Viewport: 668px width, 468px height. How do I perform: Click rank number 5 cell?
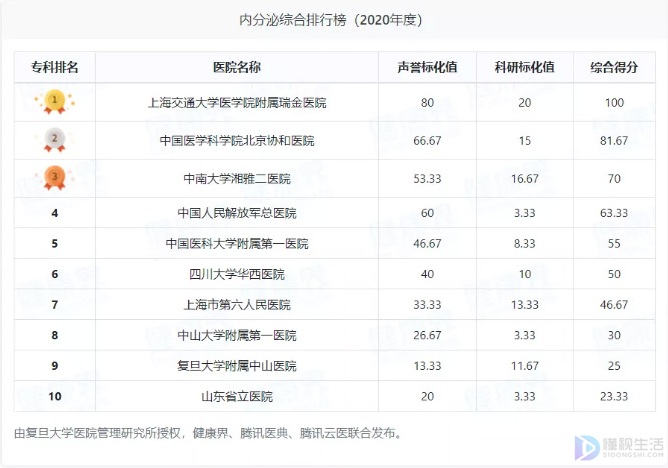coord(55,244)
